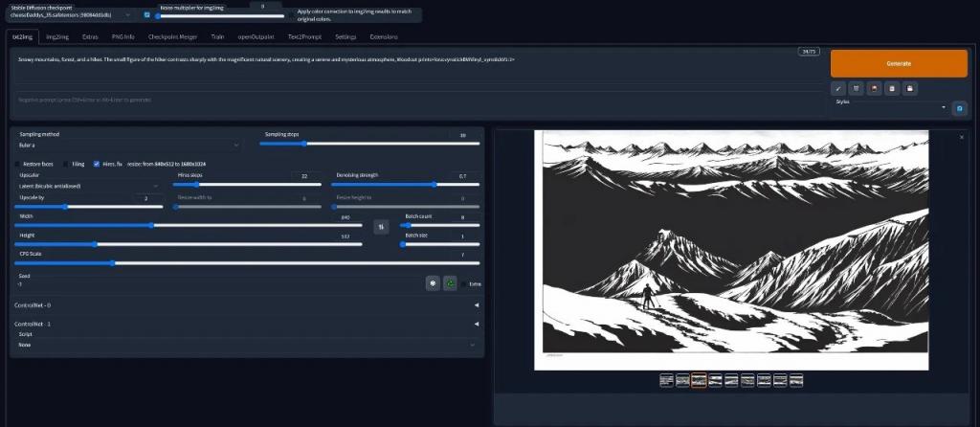Image resolution: width=980 pixels, height=427 pixels.
Task: Uncheck the Hires. fix checkbox
Action: (x=97, y=164)
